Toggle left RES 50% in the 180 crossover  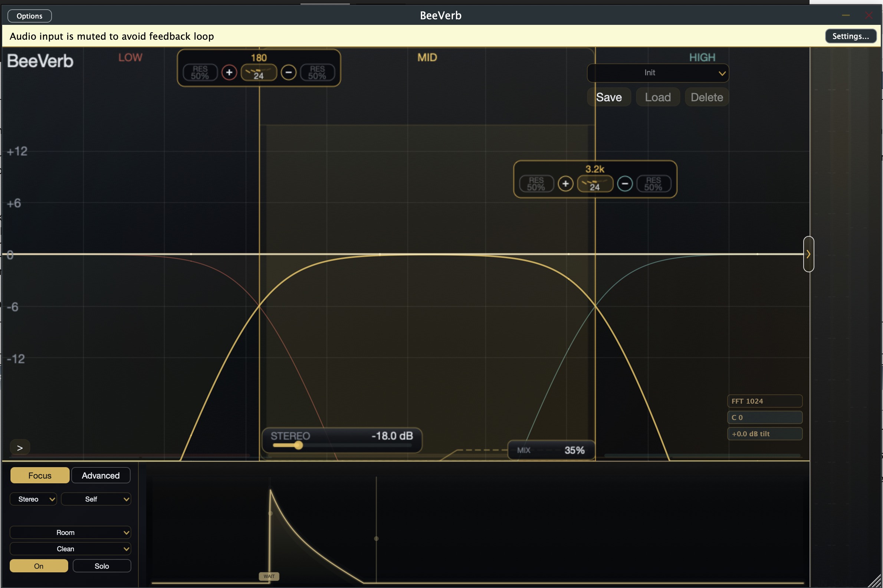click(x=200, y=72)
